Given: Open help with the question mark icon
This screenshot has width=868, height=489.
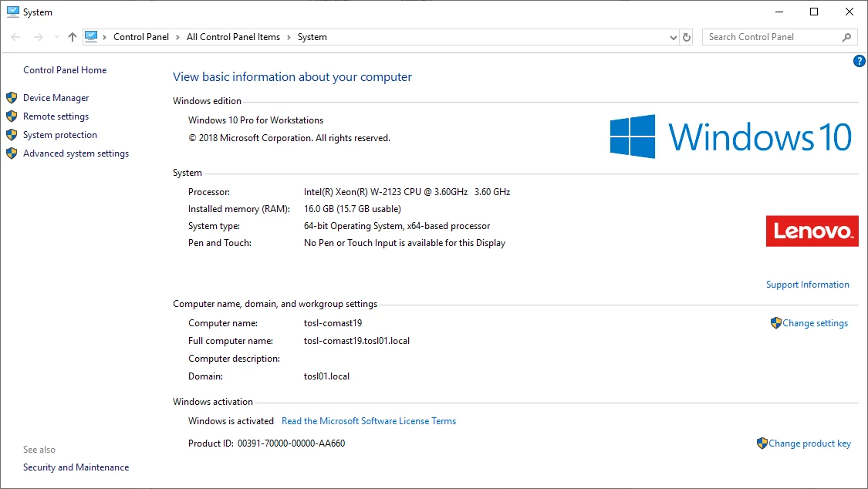Looking at the screenshot, I should [x=860, y=61].
